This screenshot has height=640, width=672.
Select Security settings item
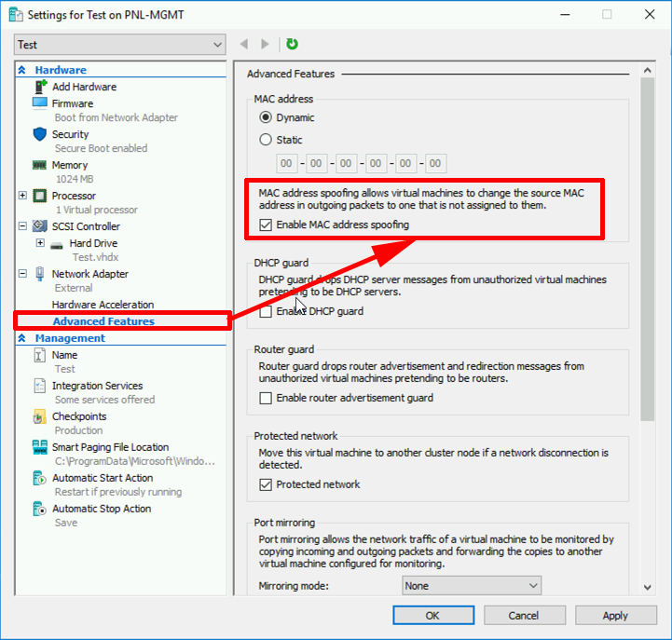[70, 134]
